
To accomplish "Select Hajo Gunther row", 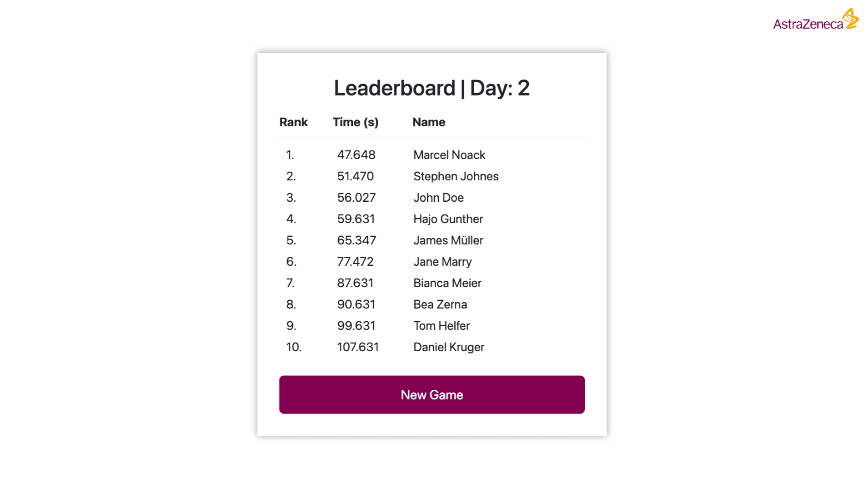I will pyautogui.click(x=431, y=219).
